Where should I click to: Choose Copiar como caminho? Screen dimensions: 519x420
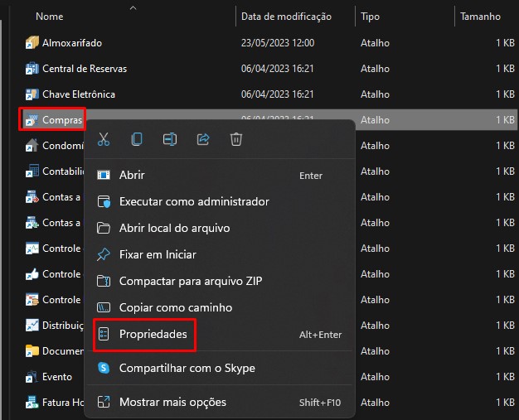[x=220, y=307]
